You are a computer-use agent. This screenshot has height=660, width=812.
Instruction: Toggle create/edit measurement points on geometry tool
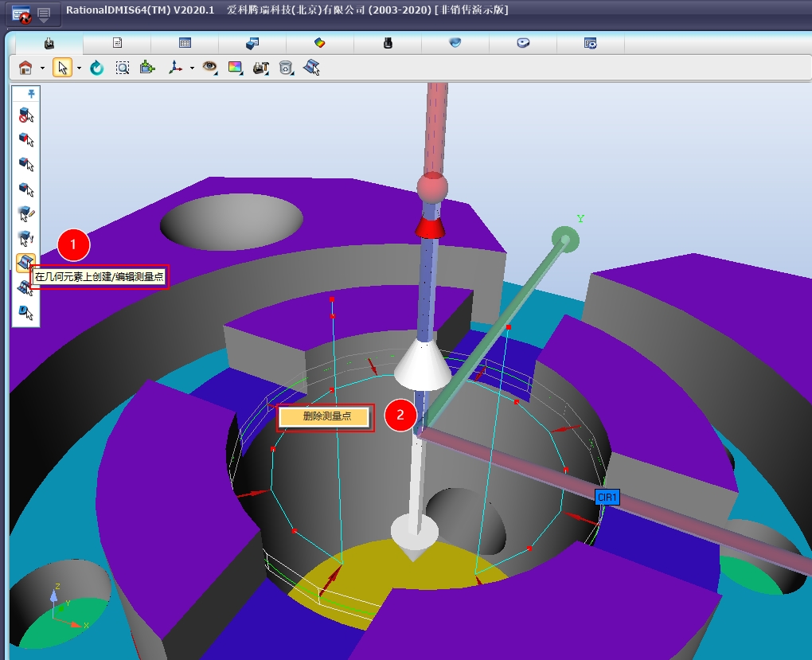tap(25, 263)
